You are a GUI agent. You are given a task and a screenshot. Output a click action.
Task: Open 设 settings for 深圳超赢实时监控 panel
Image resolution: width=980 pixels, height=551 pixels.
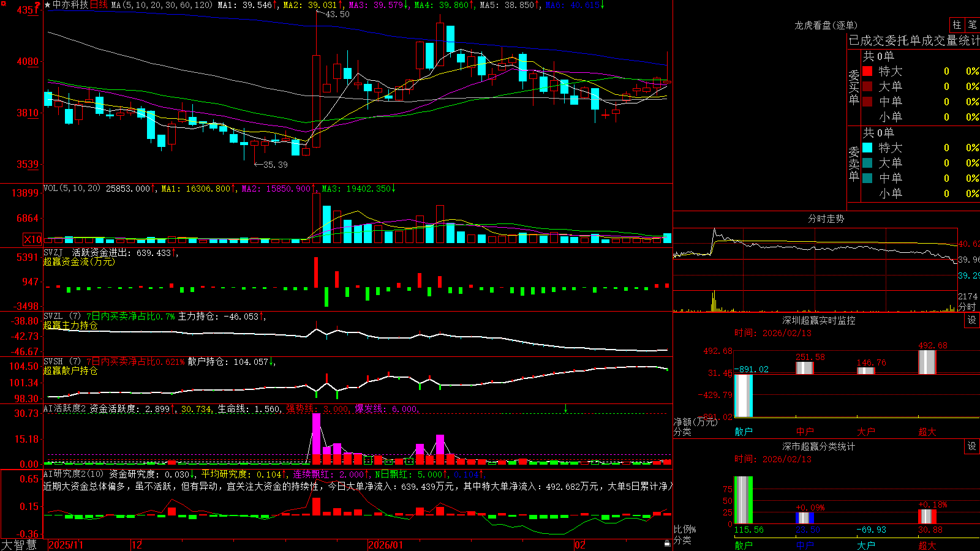tap(972, 320)
